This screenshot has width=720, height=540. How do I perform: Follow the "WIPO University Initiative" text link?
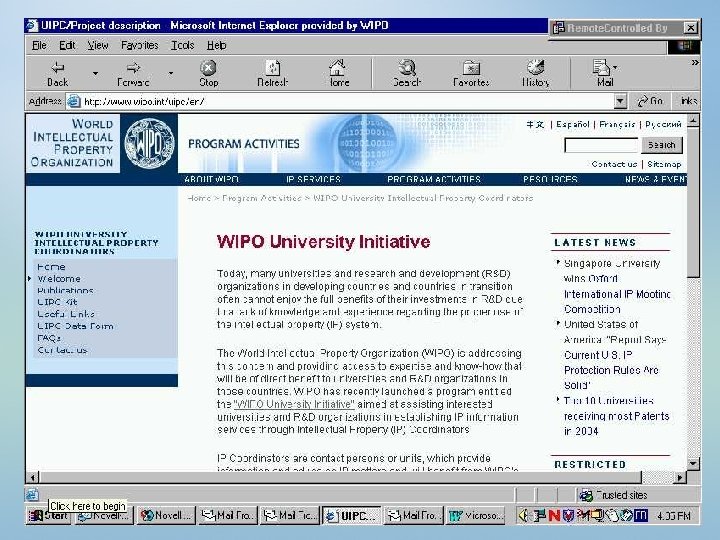(x=294, y=404)
